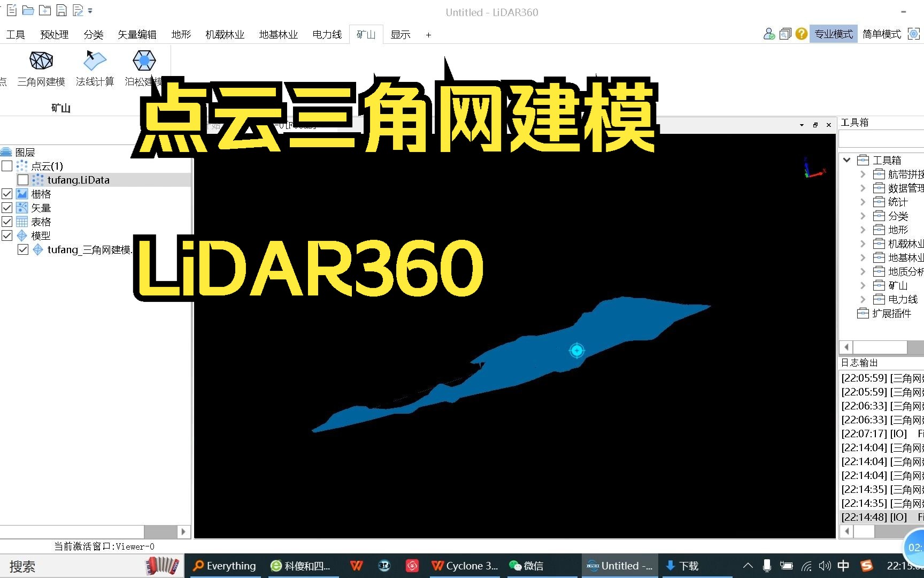Expand the 地形 toolbox node
This screenshot has width=924, height=578.
pyautogui.click(x=863, y=230)
